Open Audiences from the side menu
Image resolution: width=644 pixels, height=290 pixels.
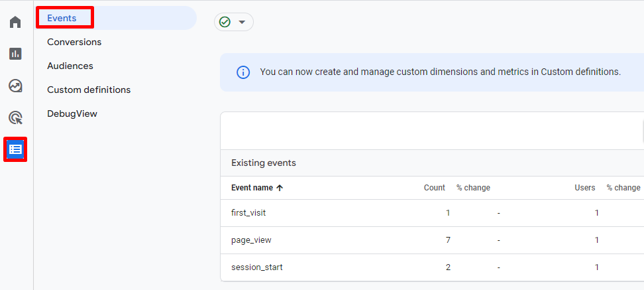pyautogui.click(x=70, y=66)
